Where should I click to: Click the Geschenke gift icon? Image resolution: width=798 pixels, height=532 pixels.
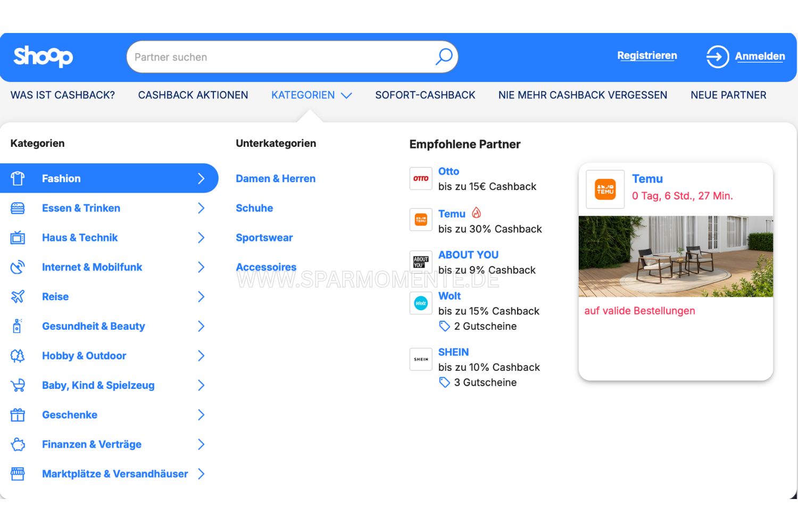pos(18,414)
